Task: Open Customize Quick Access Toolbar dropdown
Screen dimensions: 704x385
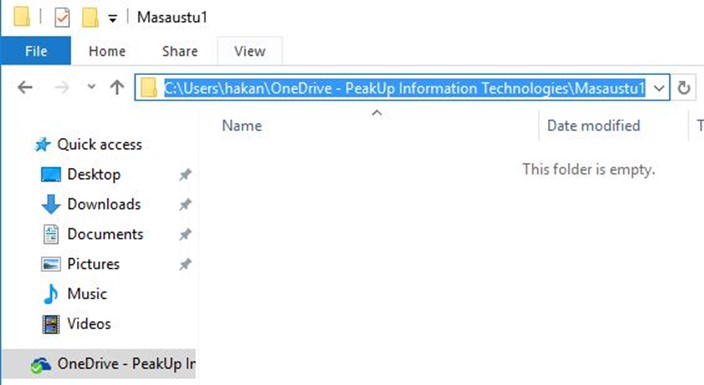Action: click(112, 18)
